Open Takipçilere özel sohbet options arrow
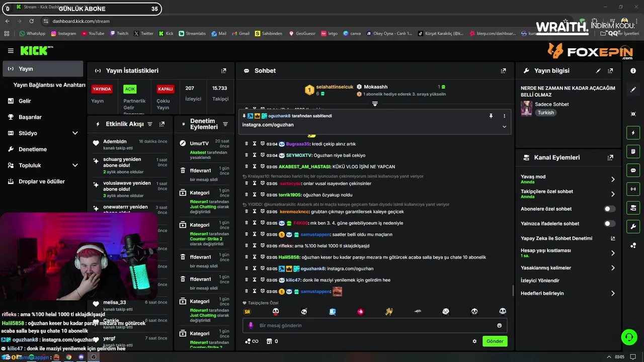644x362 pixels. click(613, 194)
